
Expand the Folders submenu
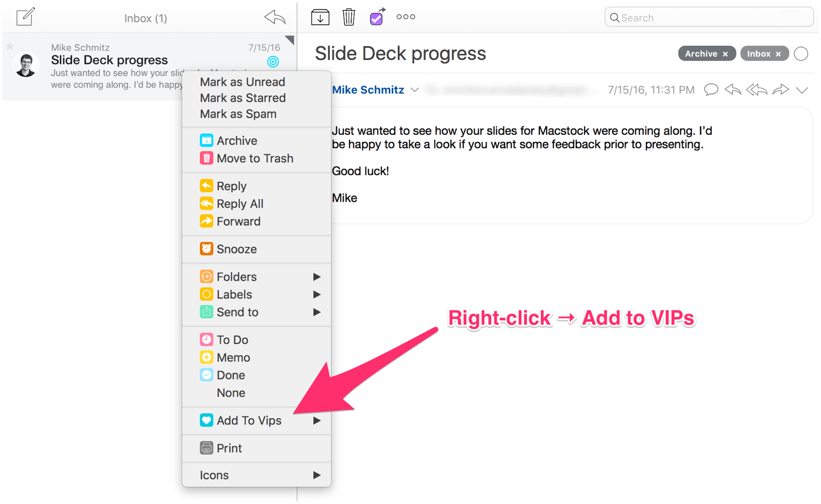click(x=256, y=277)
